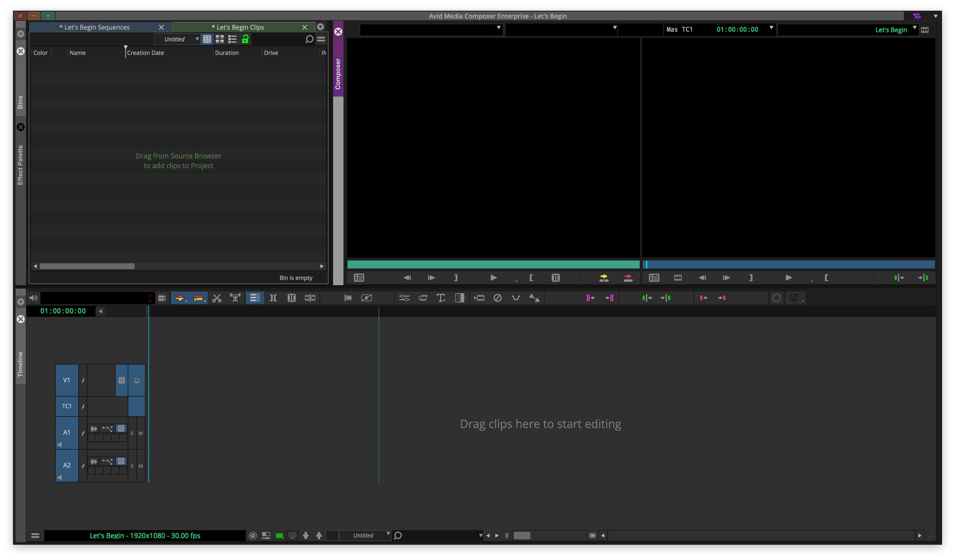The height and width of the screenshot is (560, 955).
Task: Click the Let's Begin 1920x1080 timeline button
Action: click(145, 535)
